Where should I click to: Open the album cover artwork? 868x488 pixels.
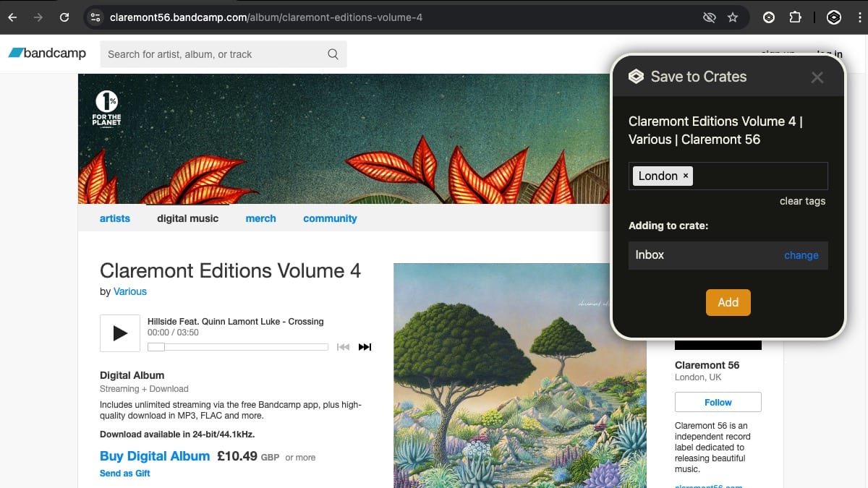(519, 375)
